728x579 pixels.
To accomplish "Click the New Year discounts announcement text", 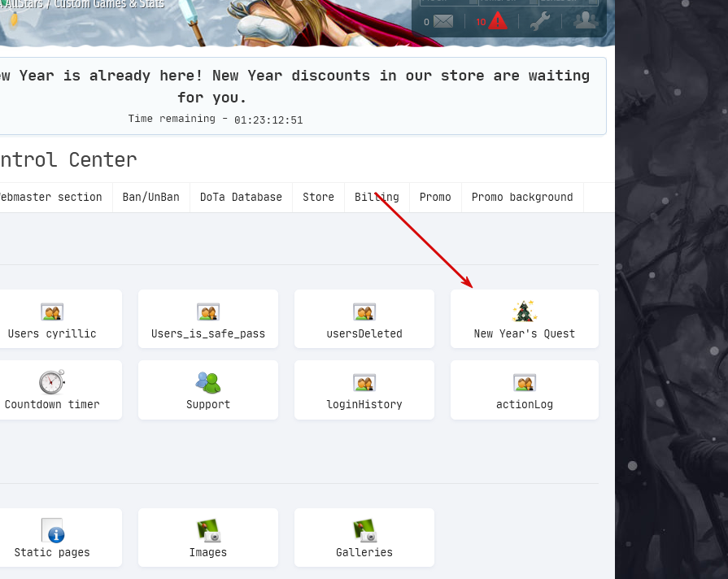I will click(294, 86).
